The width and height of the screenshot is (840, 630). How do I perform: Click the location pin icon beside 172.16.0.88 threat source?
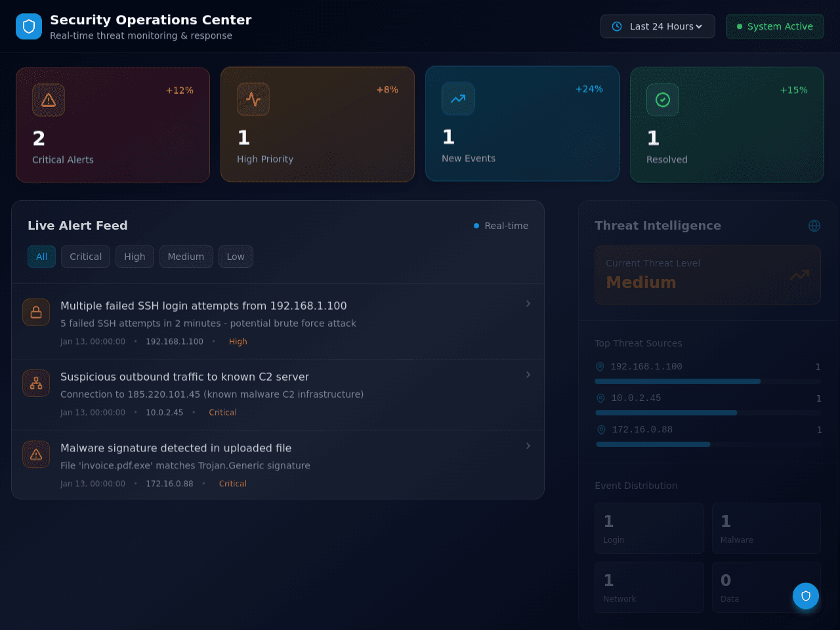(x=601, y=430)
